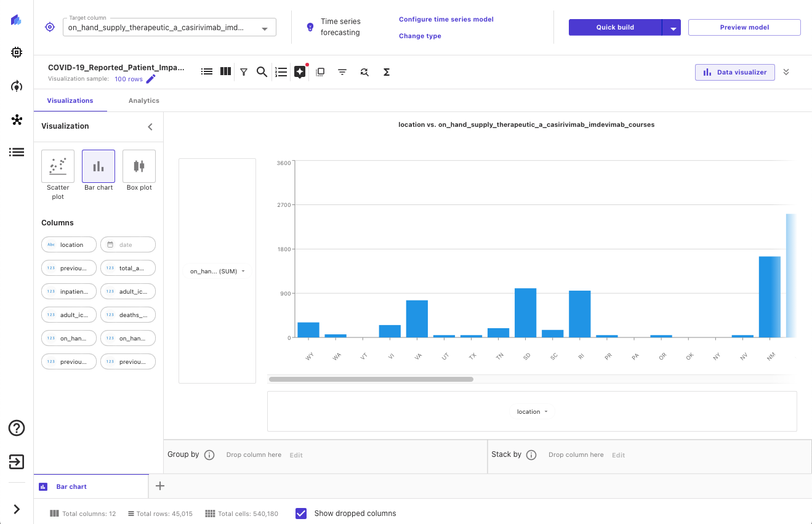Switch to grid column view icon

[x=226, y=71]
